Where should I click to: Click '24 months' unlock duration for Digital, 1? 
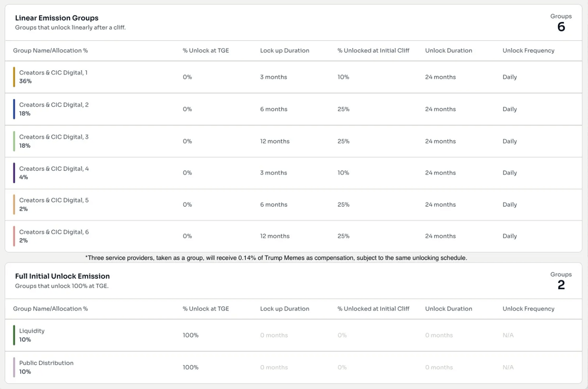pos(440,77)
